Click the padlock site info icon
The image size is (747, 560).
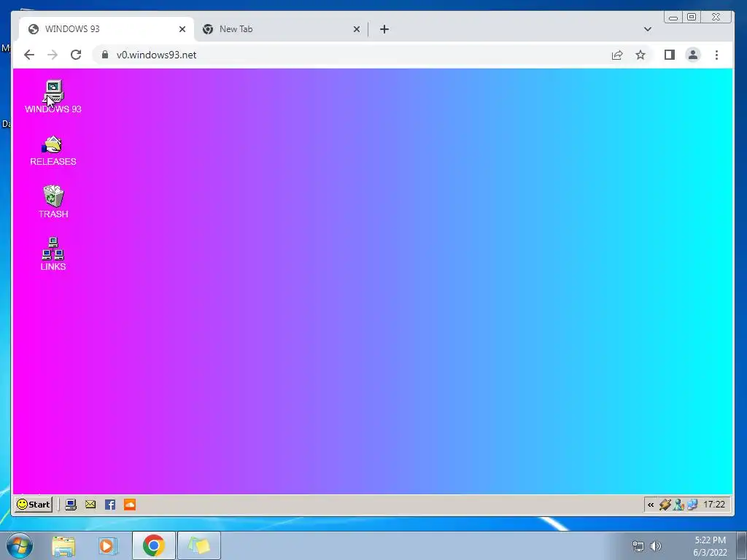(x=105, y=55)
